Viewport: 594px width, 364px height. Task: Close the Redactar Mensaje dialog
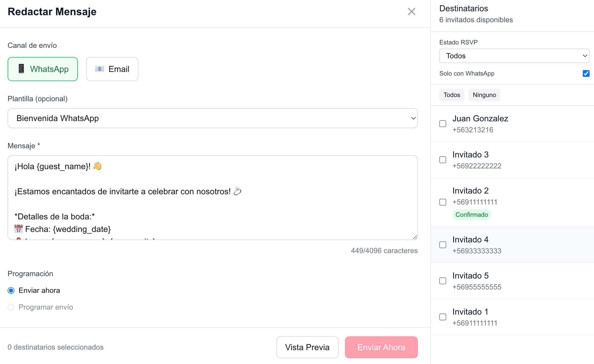(411, 12)
